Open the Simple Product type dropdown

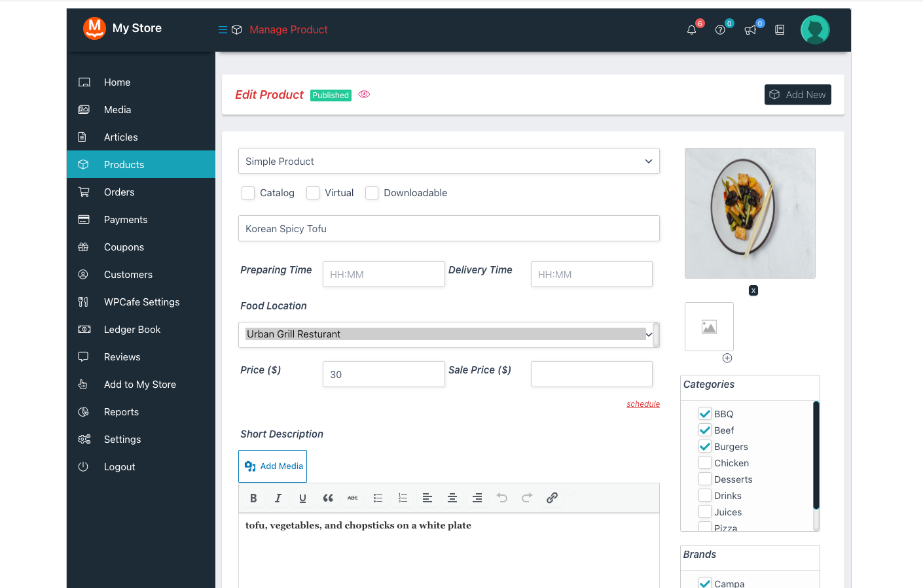449,161
